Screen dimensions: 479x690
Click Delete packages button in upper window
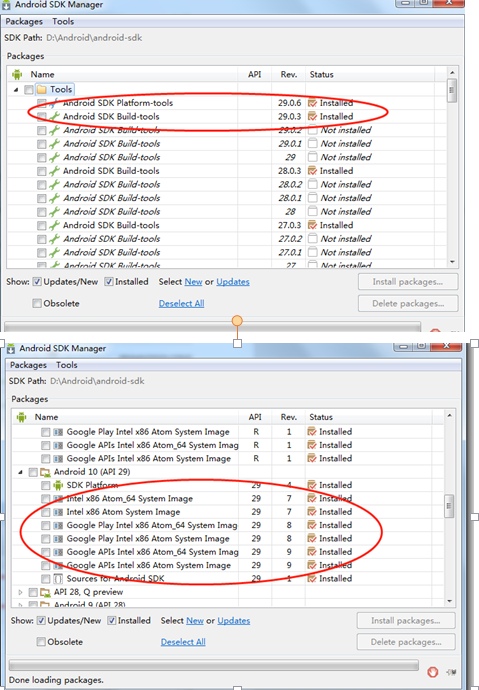pyautogui.click(x=408, y=303)
